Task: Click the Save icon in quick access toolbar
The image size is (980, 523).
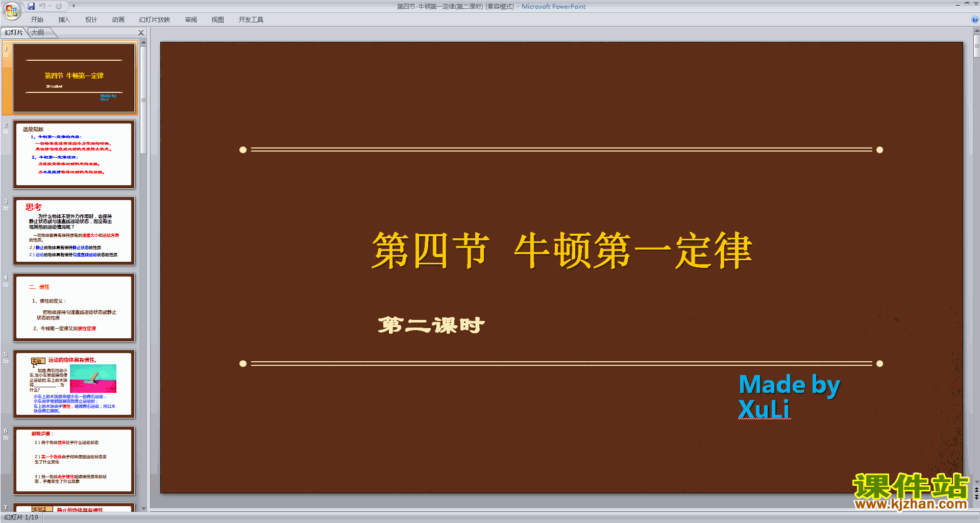Action: [31, 6]
